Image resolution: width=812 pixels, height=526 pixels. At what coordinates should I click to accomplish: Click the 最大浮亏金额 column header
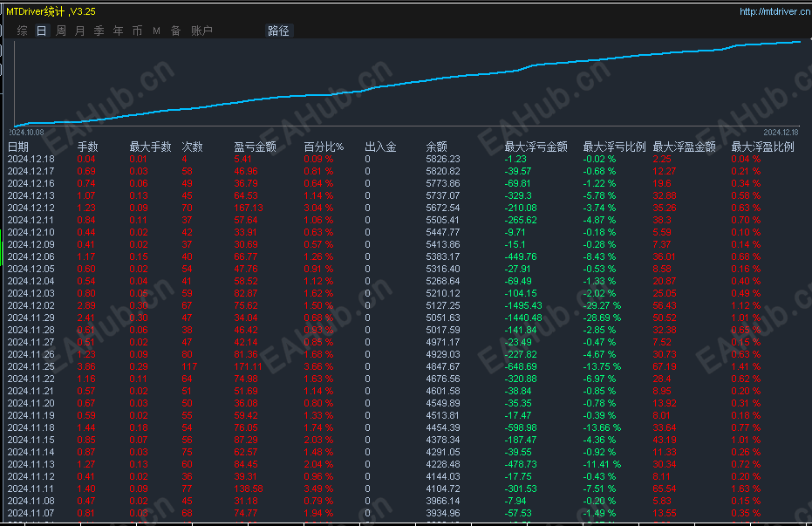point(536,147)
